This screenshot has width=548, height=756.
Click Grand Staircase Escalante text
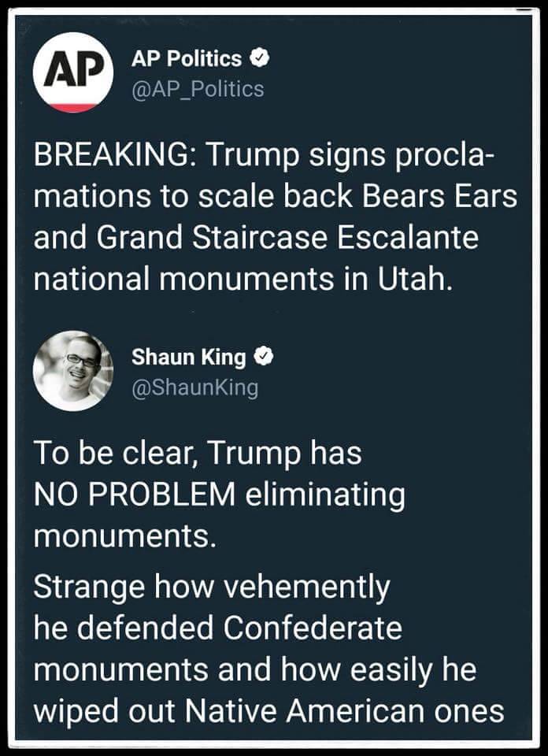pyautogui.click(x=287, y=239)
